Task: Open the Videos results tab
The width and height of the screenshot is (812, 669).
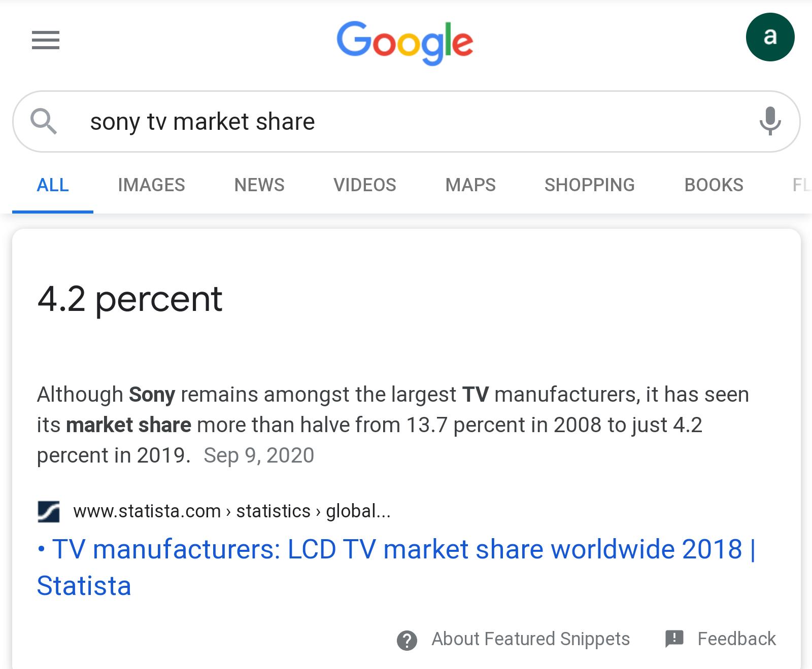Action: [364, 185]
